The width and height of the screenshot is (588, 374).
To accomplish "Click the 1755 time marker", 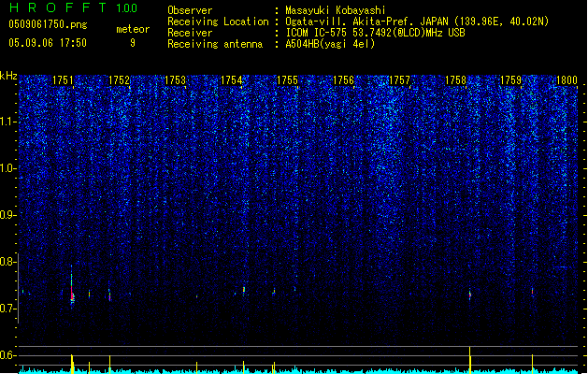I will 287,80.
